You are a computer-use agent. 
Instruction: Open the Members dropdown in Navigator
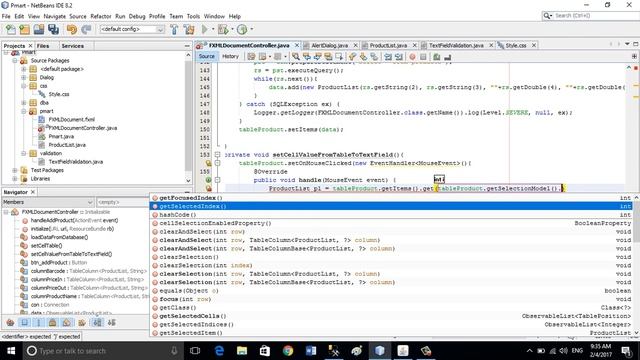coord(48,202)
